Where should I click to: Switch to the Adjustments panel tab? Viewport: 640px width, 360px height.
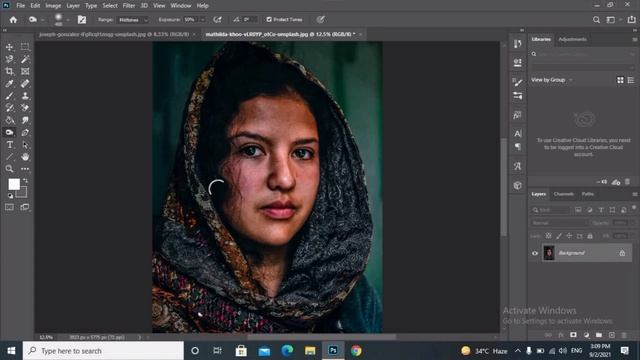572,39
